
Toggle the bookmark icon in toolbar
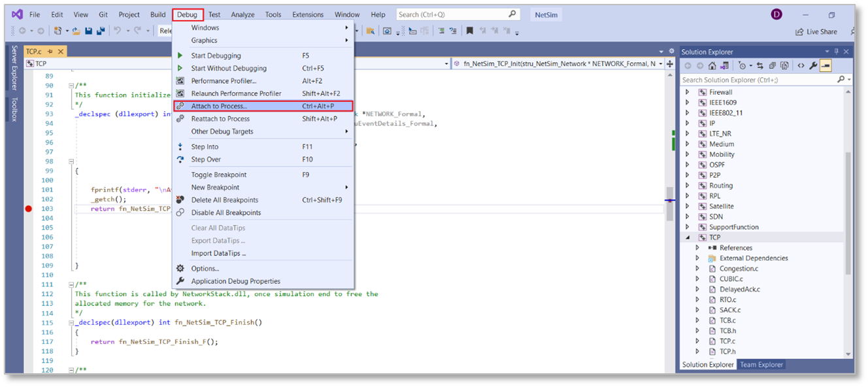pos(469,31)
